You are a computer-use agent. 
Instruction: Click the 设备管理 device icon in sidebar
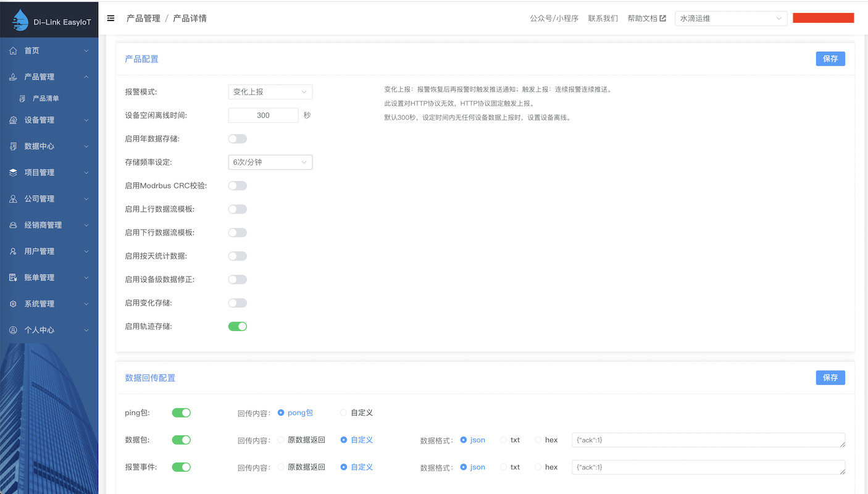(14, 120)
